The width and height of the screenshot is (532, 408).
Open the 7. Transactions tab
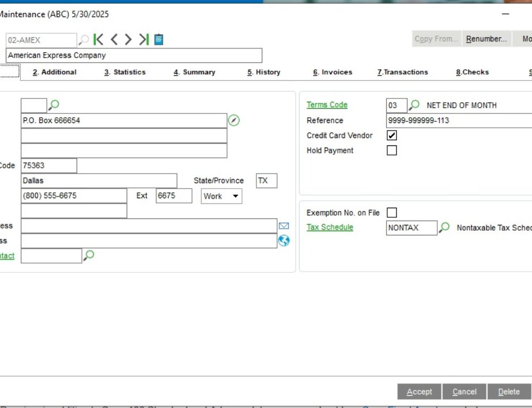tap(403, 72)
